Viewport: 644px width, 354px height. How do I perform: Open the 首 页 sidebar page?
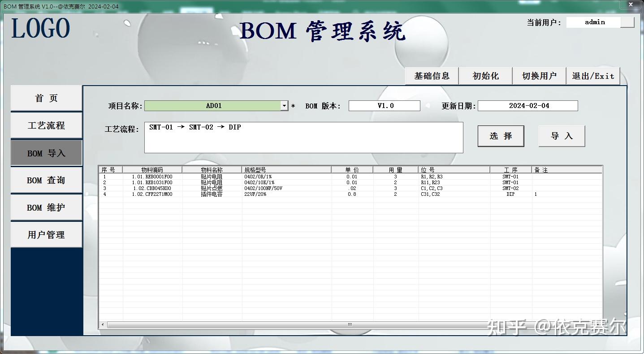[x=46, y=98]
